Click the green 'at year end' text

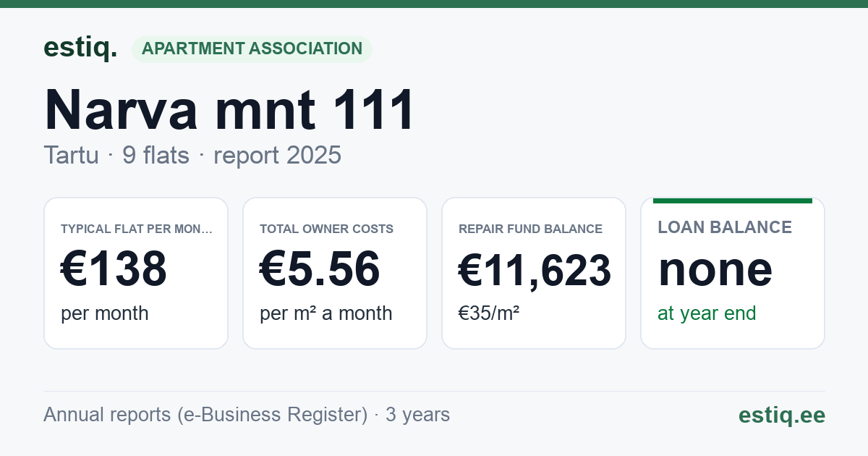pos(707,313)
